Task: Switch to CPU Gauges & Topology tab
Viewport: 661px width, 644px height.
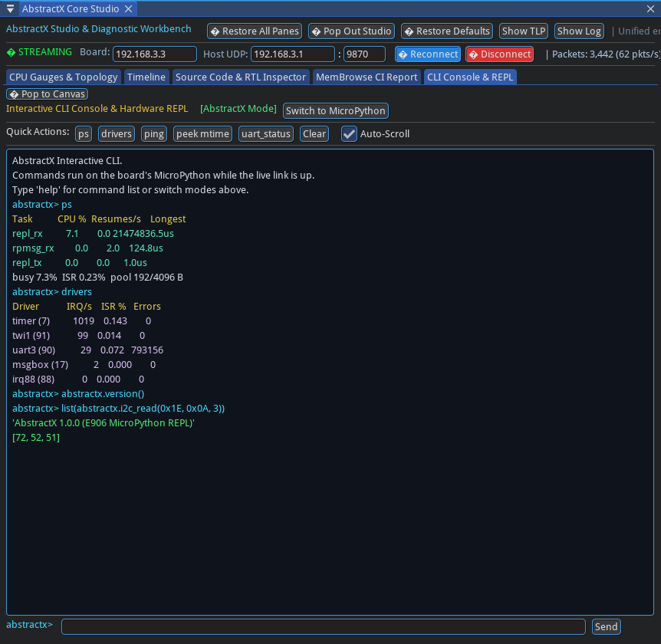Action: [63, 77]
